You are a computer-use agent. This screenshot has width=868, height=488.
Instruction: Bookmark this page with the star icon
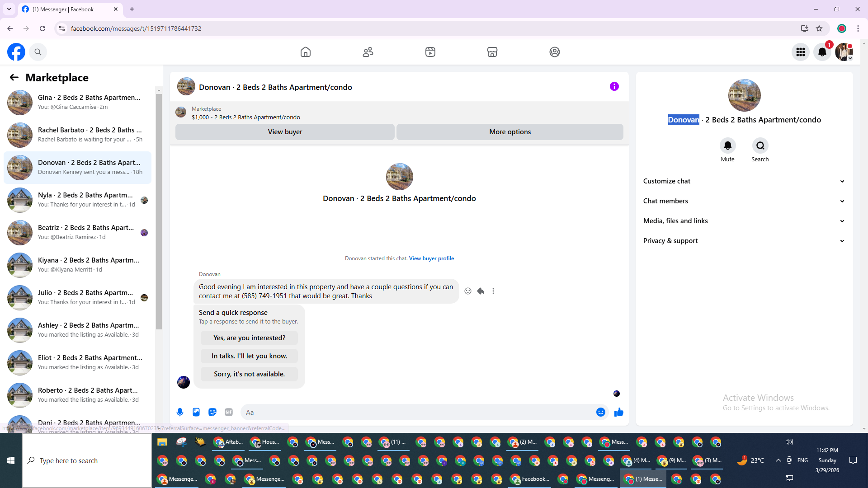click(819, 28)
